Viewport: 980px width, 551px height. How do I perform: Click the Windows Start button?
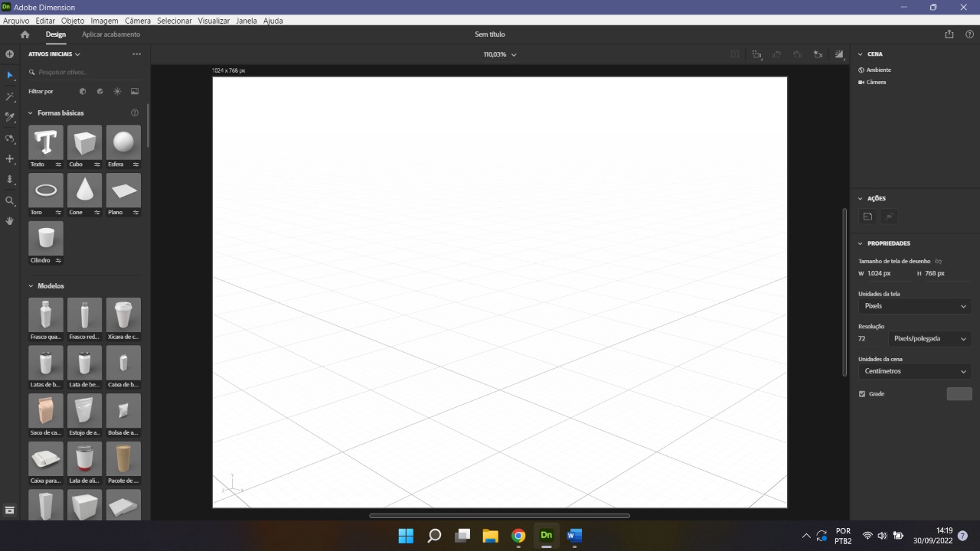click(x=406, y=536)
